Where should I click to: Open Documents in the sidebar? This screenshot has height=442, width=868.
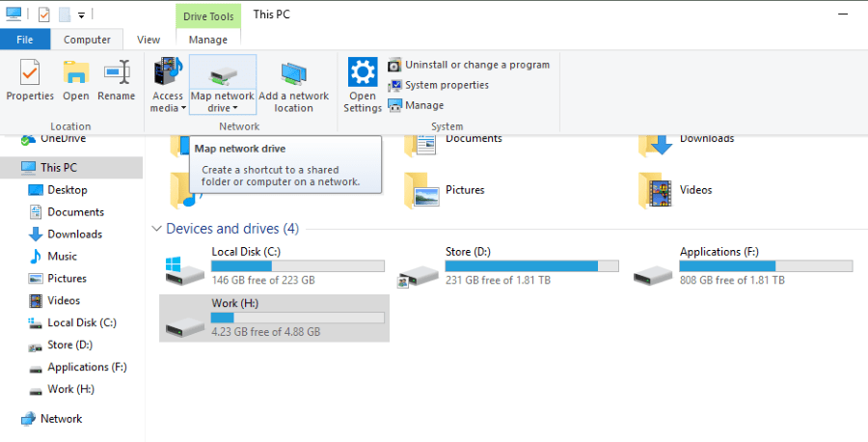tap(66, 212)
